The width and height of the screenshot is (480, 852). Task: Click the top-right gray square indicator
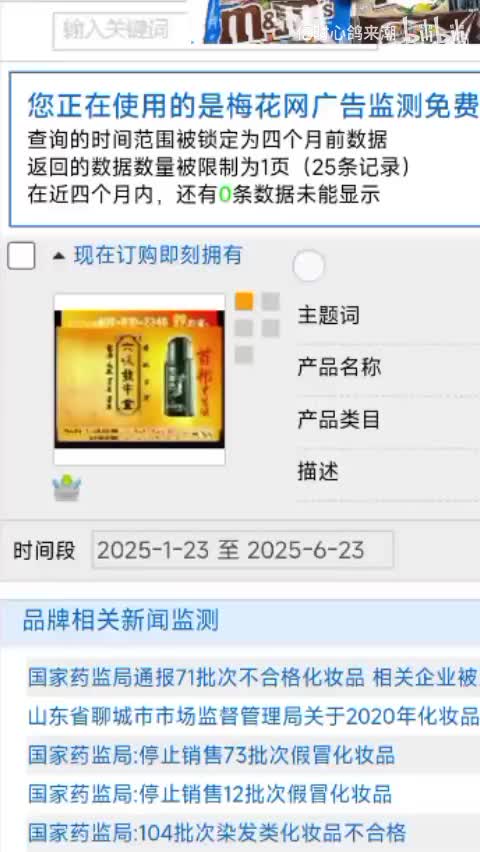270,301
